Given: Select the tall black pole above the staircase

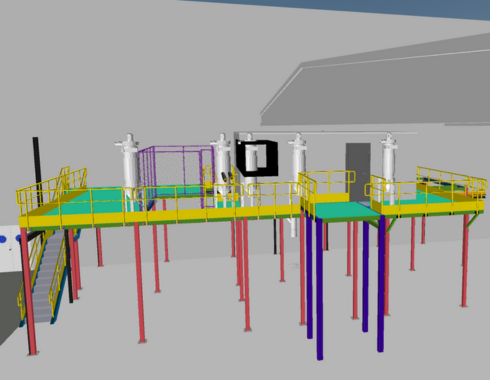Looking at the screenshot, I should click(x=37, y=171).
